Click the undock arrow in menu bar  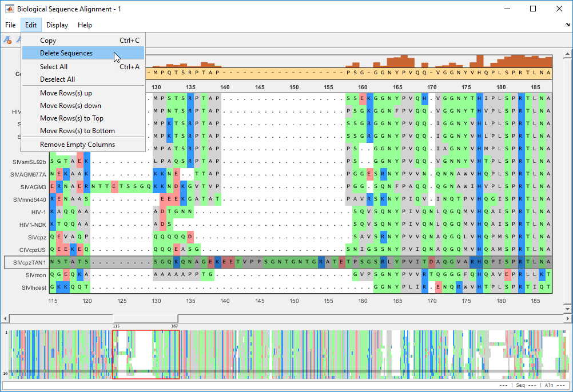(x=567, y=25)
